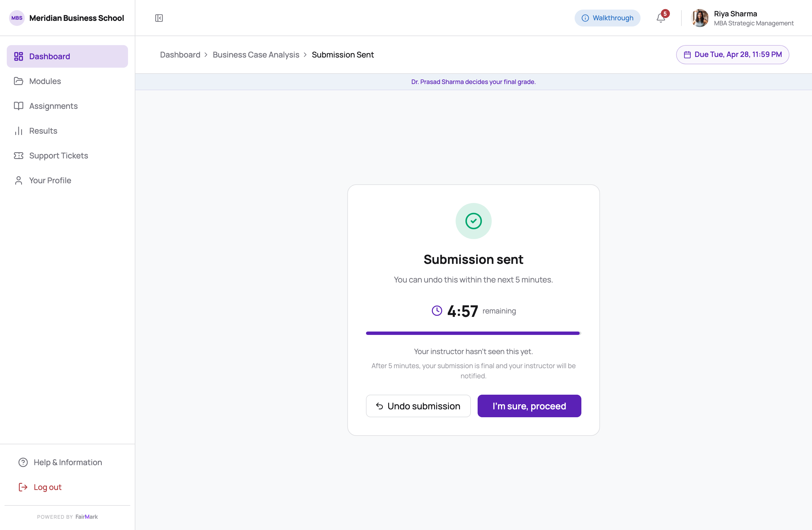Click the Submission Sent breadcrumb
The height and width of the screenshot is (530, 812).
[x=343, y=55]
